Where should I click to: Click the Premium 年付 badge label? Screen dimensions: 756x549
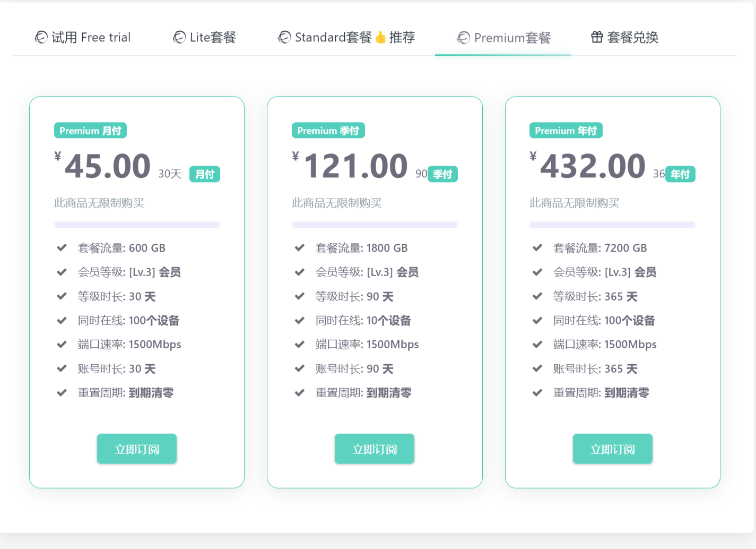(566, 131)
